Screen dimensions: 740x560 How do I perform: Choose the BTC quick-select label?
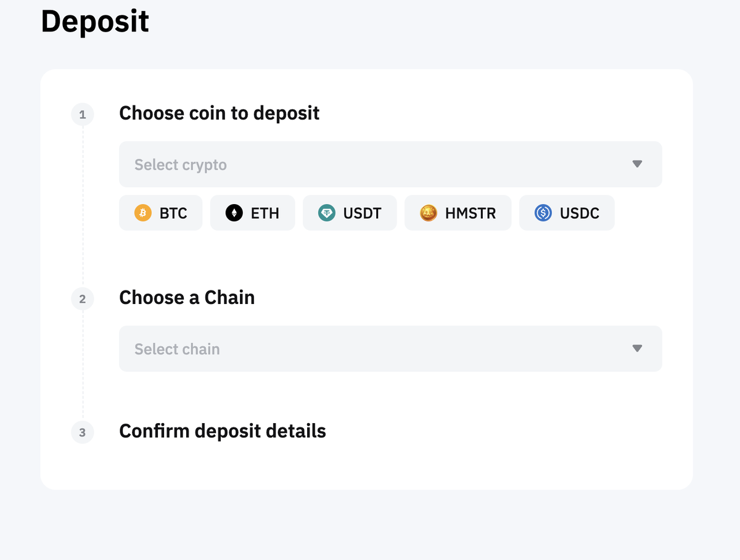(173, 213)
